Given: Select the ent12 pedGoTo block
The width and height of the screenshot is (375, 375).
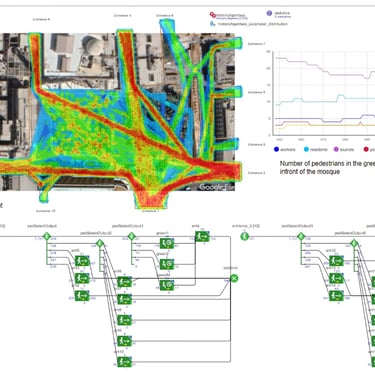Looking at the screenshot, I should 336,261.
